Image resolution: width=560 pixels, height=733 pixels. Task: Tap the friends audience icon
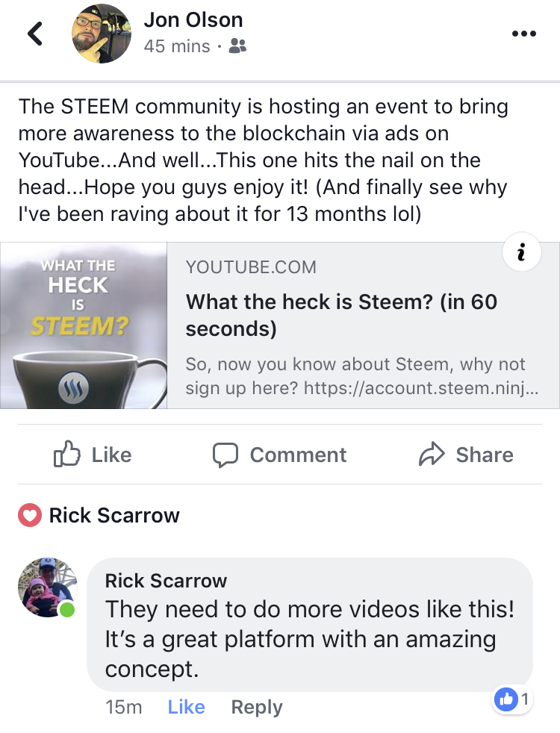[237, 46]
